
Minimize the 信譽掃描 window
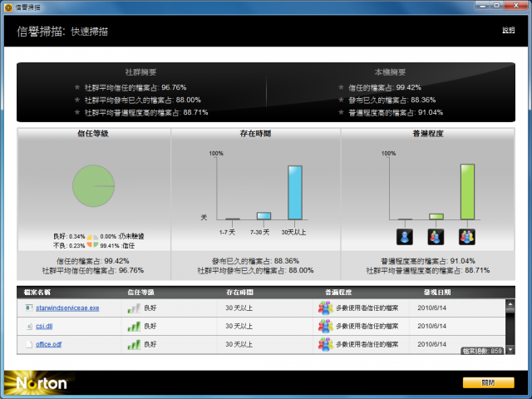(482, 6)
